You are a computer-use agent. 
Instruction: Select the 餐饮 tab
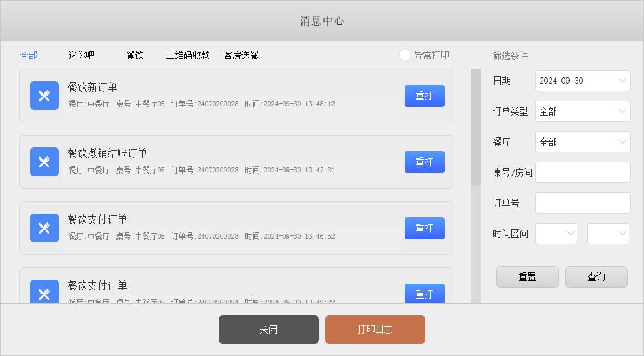(x=134, y=55)
